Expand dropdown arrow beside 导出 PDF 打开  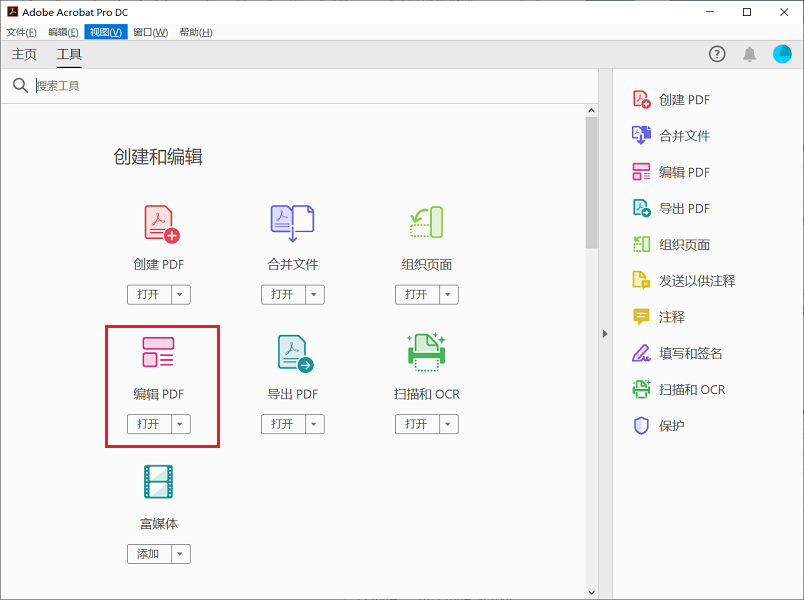pyautogui.click(x=314, y=424)
